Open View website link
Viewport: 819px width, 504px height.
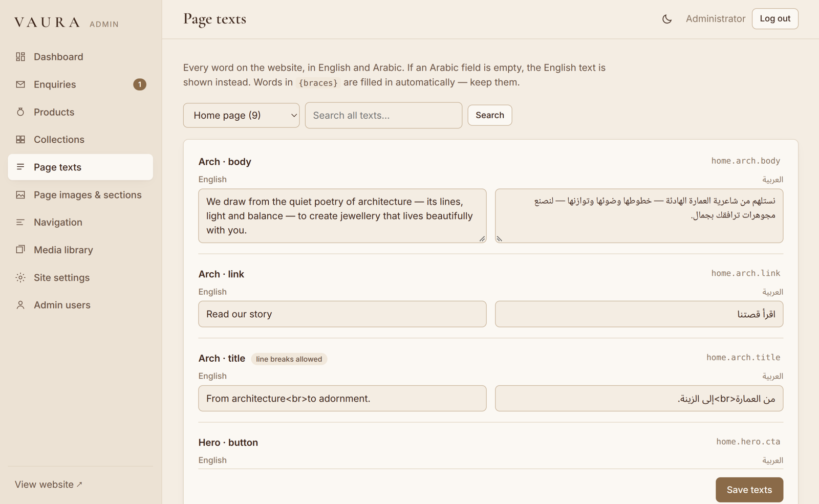click(49, 485)
